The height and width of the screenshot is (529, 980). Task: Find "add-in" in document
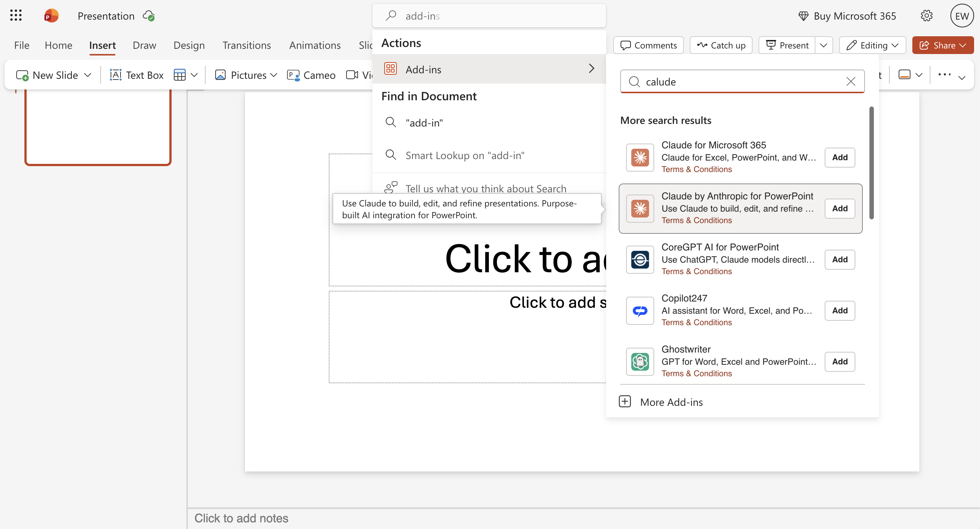tap(489, 122)
